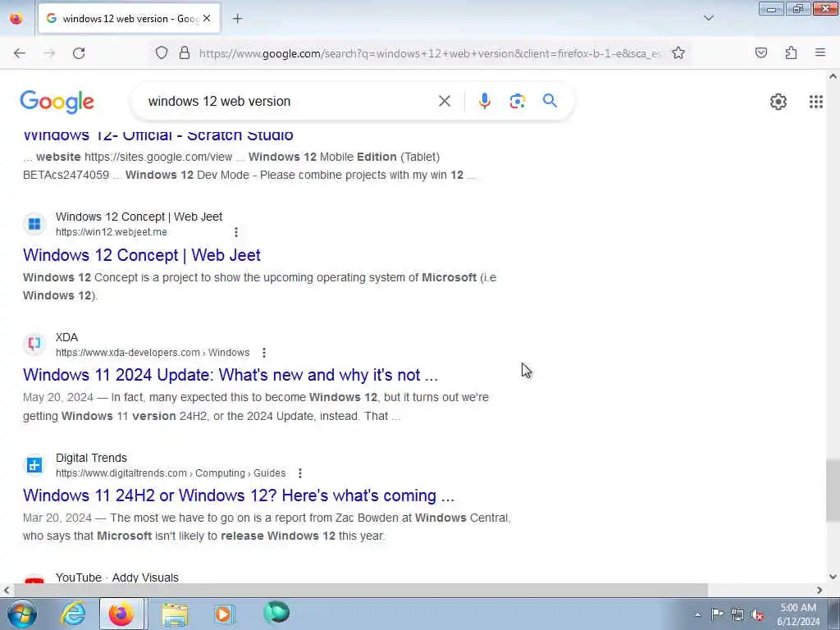Search by image with Google Lens icon

click(517, 101)
